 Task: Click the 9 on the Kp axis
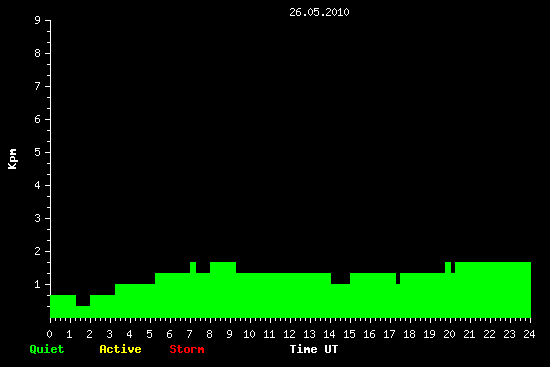38,20
